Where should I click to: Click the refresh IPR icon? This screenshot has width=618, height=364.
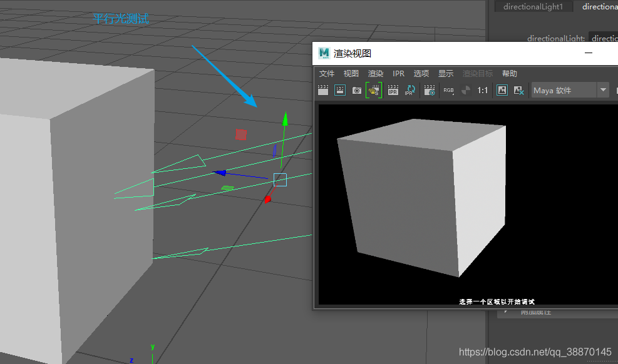click(x=410, y=90)
